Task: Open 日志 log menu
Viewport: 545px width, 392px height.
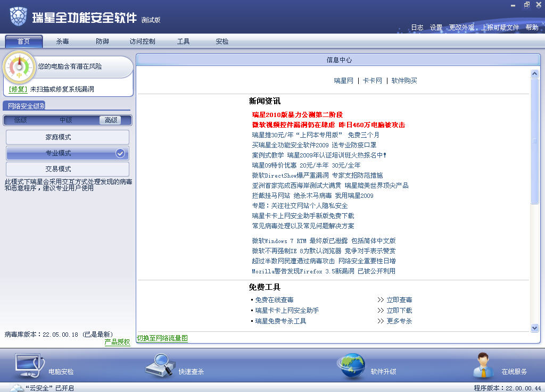Action: point(417,28)
